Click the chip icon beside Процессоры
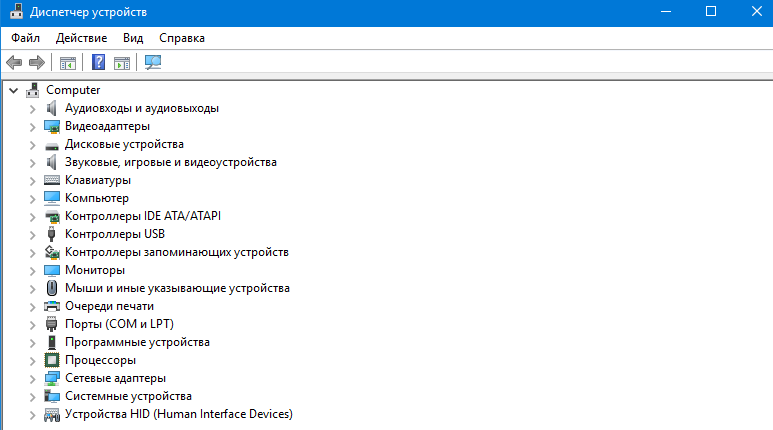773x430 pixels. point(52,360)
